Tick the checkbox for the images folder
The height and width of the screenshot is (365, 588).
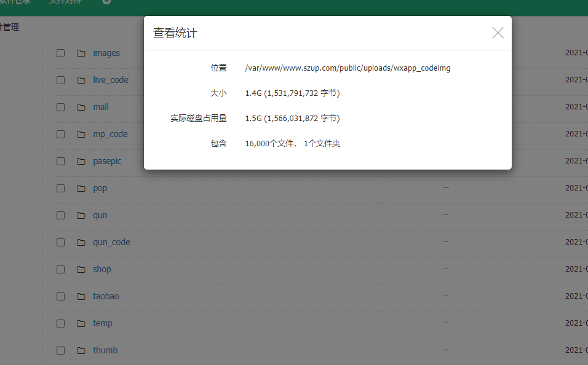60,53
